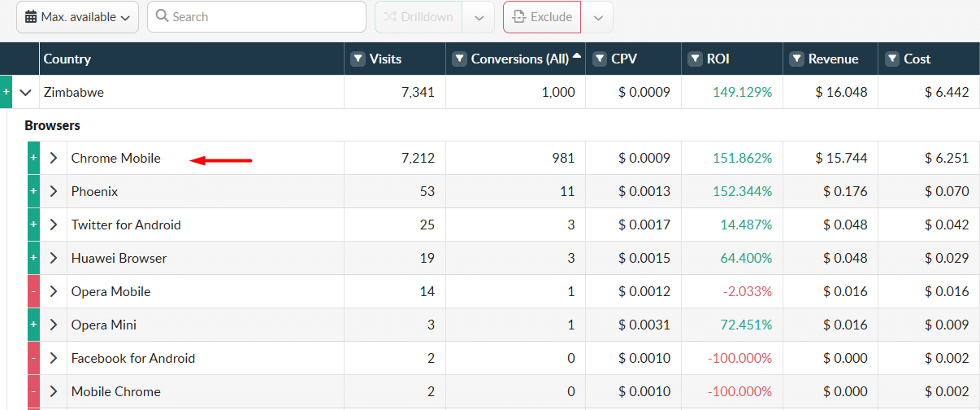Screen dimensions: 980x410
Task: Toggle red minus marker on Opera Mobile row
Action: 33,292
